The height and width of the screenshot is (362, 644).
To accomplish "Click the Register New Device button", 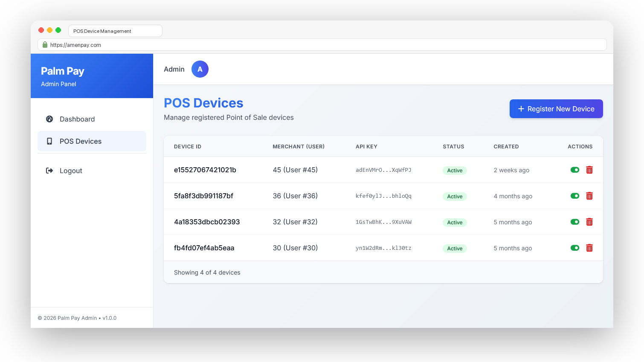I will click(x=556, y=109).
